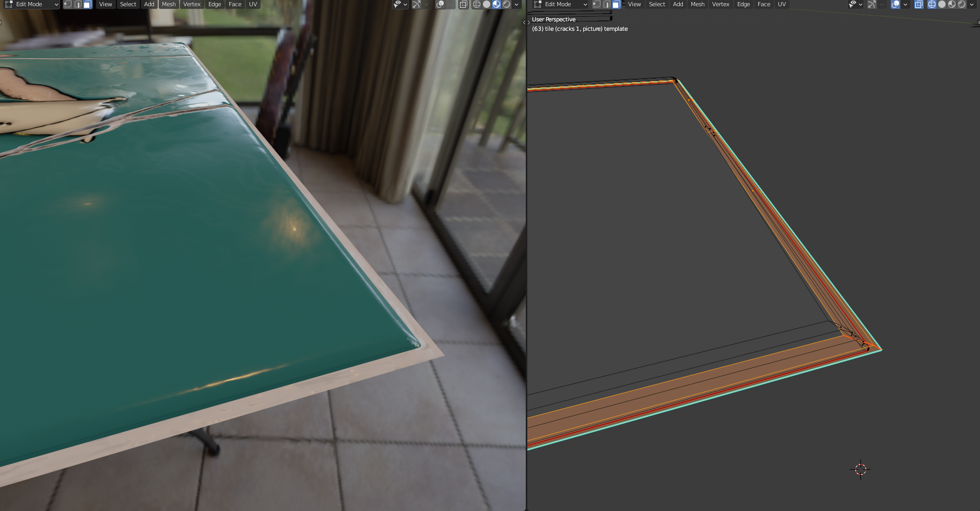Enable face select mode in right viewport
The width and height of the screenshot is (980, 511).
pyautogui.click(x=617, y=4)
